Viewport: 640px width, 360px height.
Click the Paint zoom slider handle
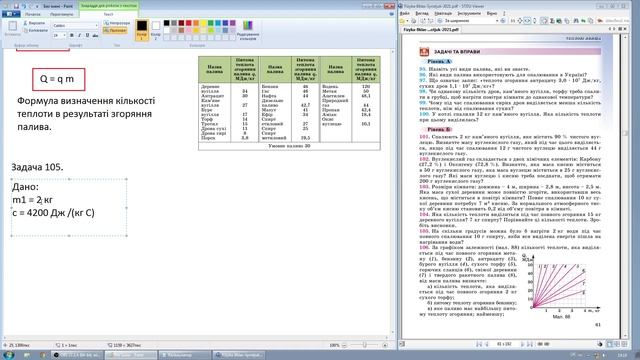[x=364, y=345]
